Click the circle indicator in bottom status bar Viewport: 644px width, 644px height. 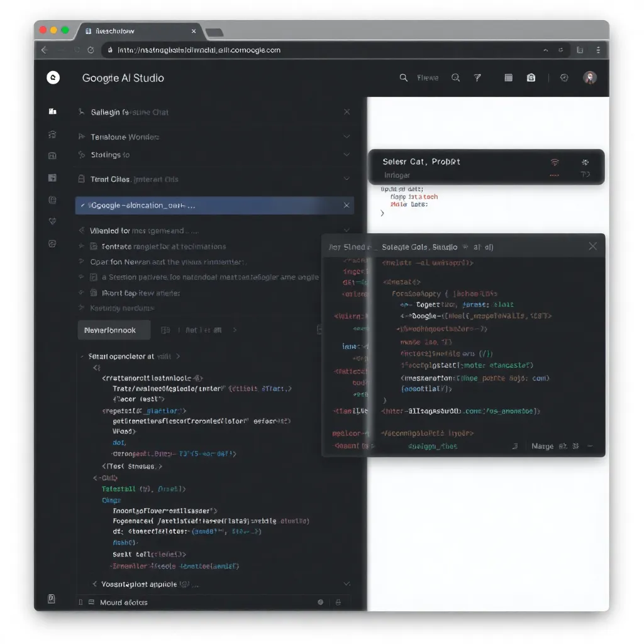click(x=321, y=602)
